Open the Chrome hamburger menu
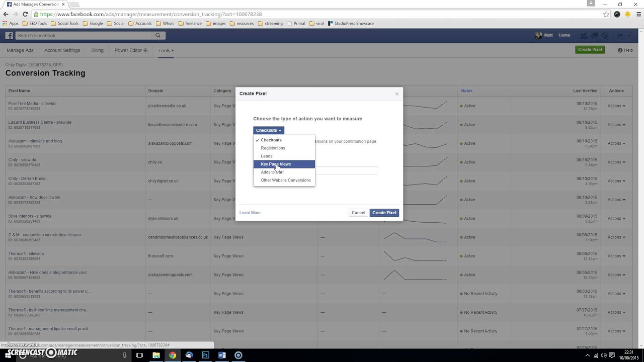 pos(638,14)
